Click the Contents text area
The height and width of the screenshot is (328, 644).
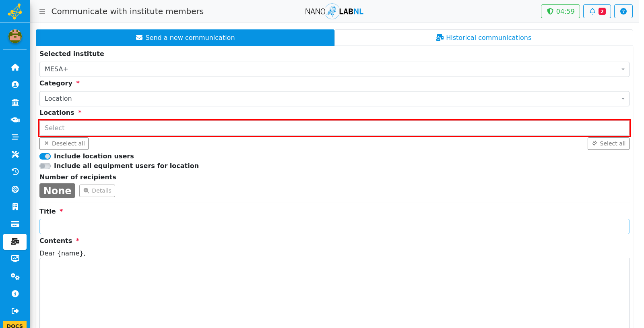click(334, 293)
